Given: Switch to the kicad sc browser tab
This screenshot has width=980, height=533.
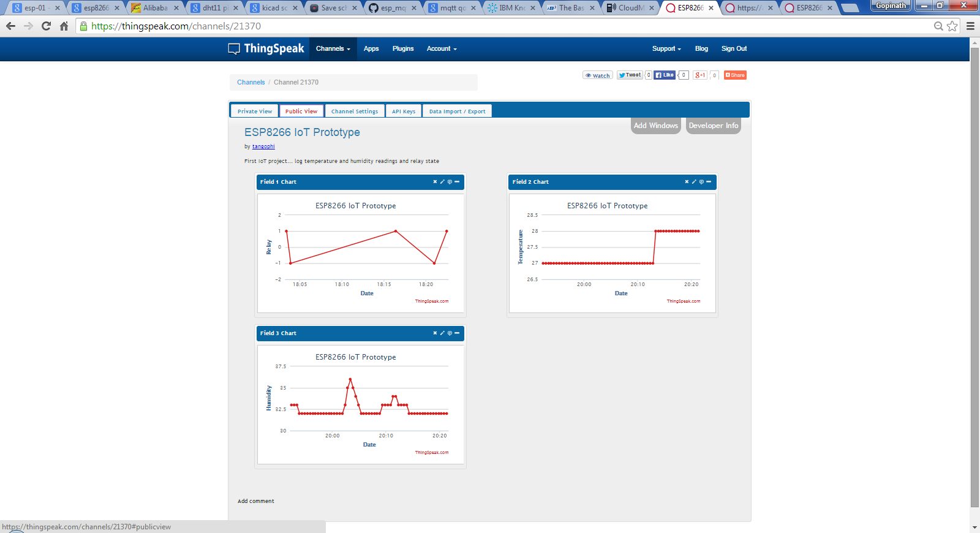Looking at the screenshot, I should tap(274, 8).
